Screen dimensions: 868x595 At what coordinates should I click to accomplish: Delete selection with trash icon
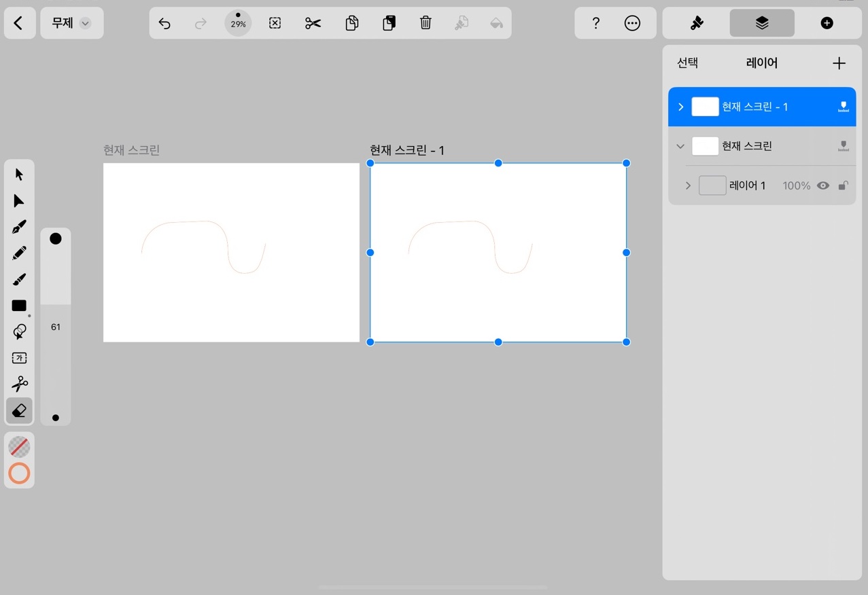426,24
